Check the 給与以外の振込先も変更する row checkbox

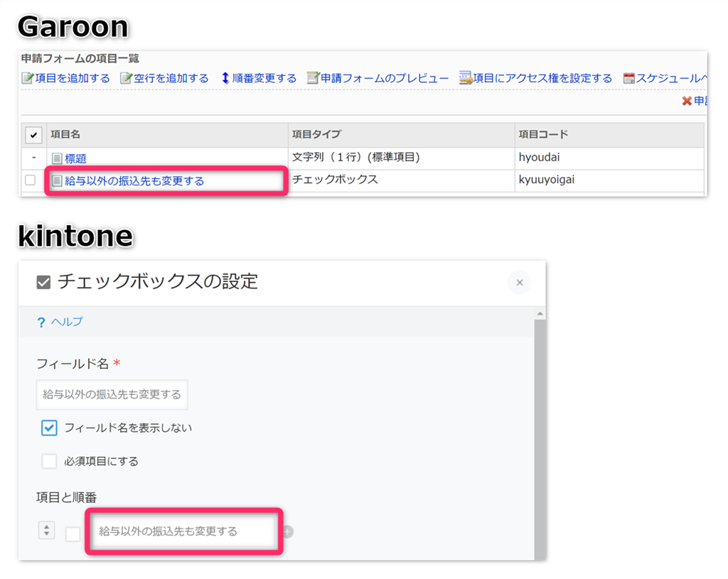[30, 180]
